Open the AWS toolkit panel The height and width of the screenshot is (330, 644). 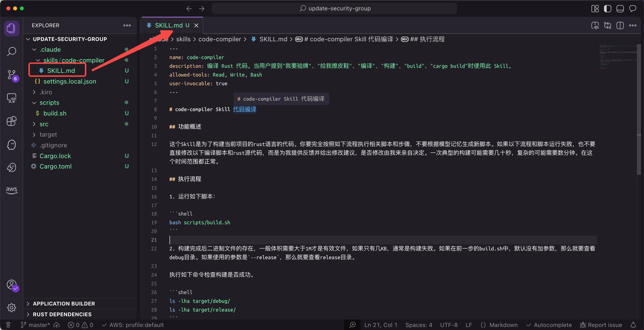click(11, 190)
